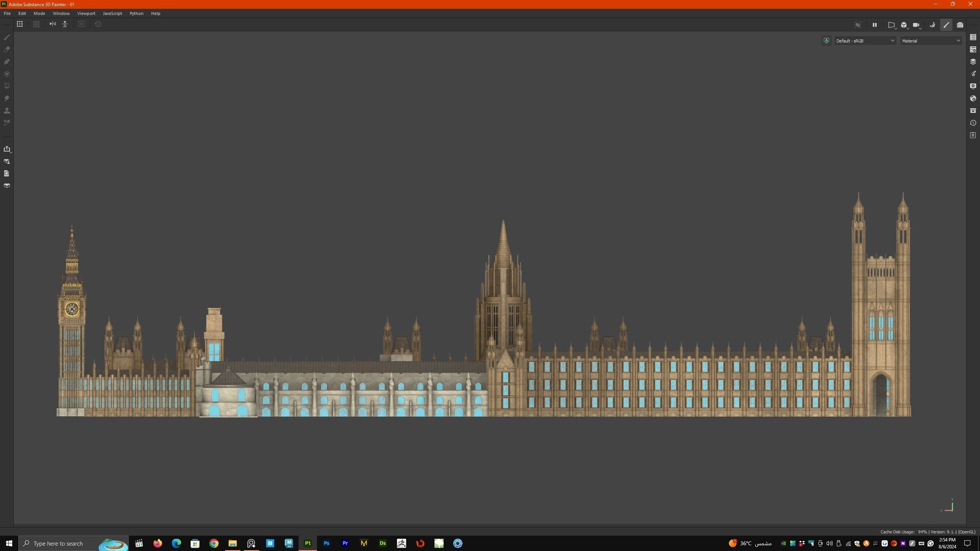Click the transform bounding-box icon in toolbar
The image size is (980, 551).
coord(20,24)
